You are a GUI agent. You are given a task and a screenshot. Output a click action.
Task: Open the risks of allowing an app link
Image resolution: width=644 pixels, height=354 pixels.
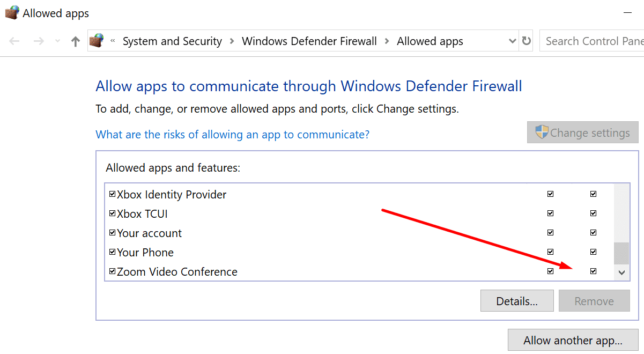232,134
